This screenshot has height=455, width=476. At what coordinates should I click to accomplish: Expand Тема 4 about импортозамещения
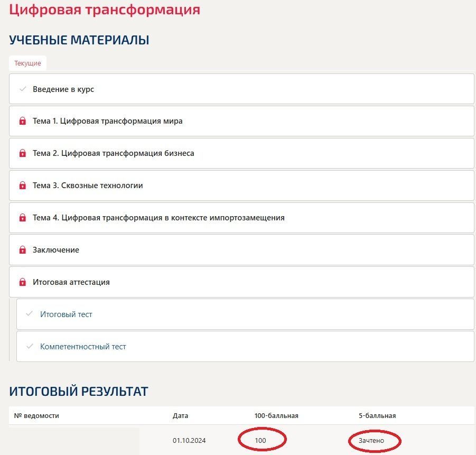[x=241, y=218]
